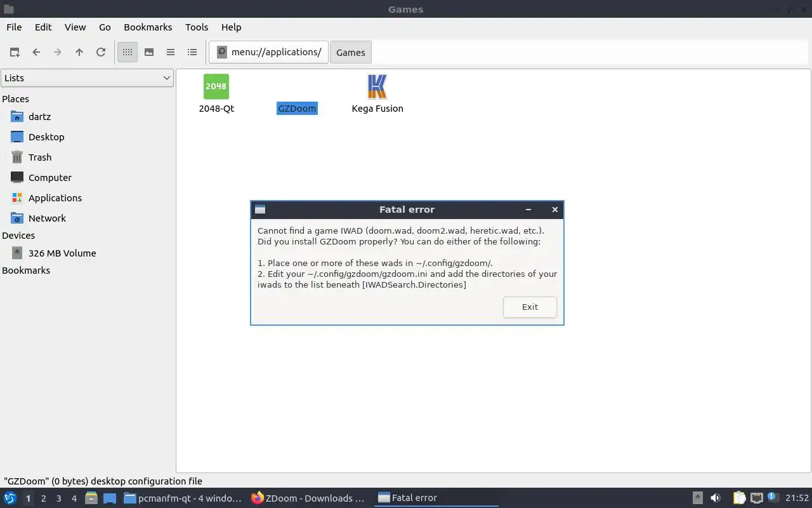This screenshot has width=812, height=508.
Task: Click Fatal error taskbar entry
Action: pos(436,498)
